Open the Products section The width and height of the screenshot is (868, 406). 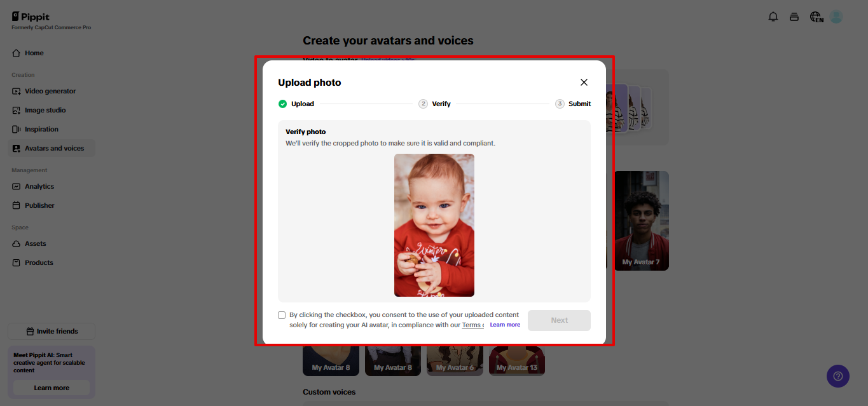(x=38, y=262)
